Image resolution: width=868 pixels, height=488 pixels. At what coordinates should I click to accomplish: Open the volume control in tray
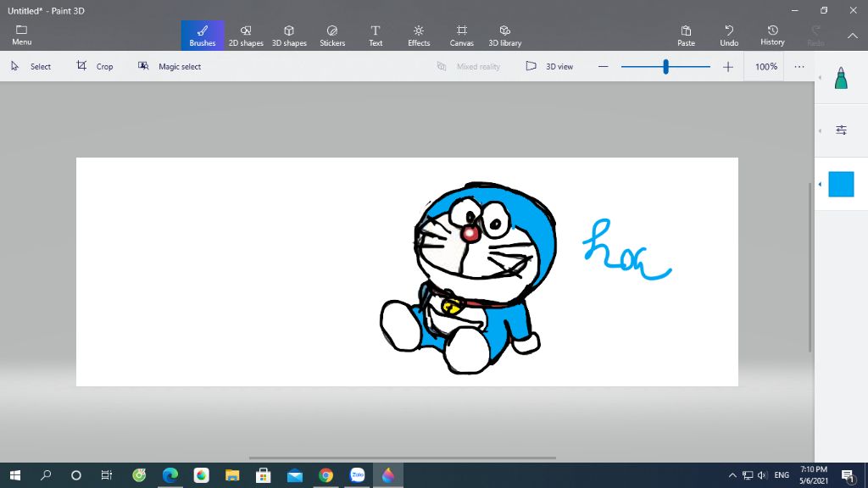762,475
